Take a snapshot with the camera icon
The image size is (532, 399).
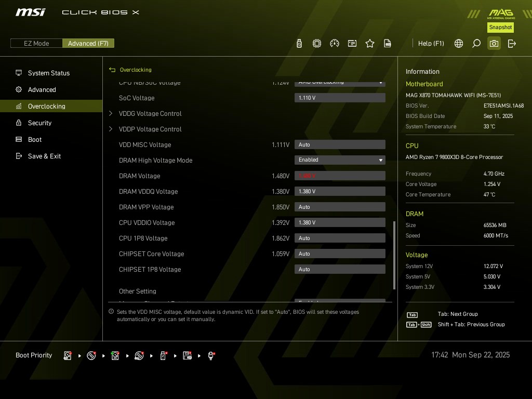point(494,44)
